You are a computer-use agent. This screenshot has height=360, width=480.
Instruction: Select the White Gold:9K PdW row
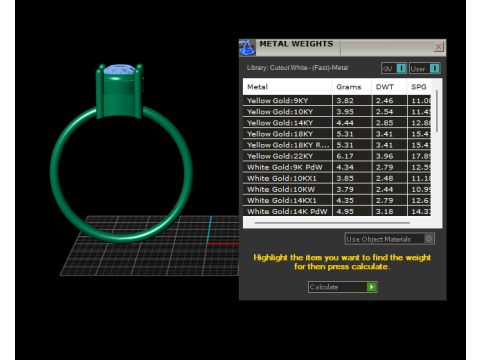[337, 167]
